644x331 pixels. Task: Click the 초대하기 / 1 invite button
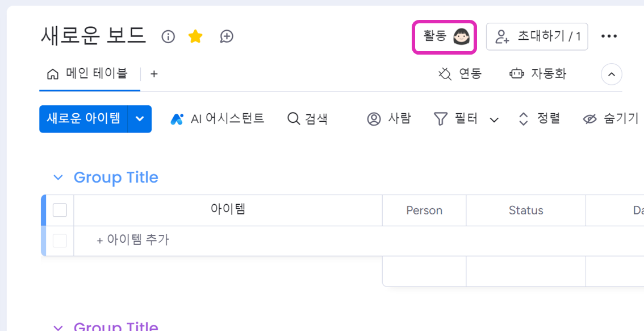537,36
